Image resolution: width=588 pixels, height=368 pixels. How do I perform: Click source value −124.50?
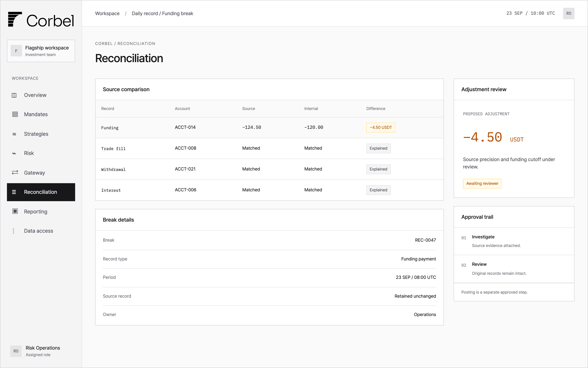(252, 127)
